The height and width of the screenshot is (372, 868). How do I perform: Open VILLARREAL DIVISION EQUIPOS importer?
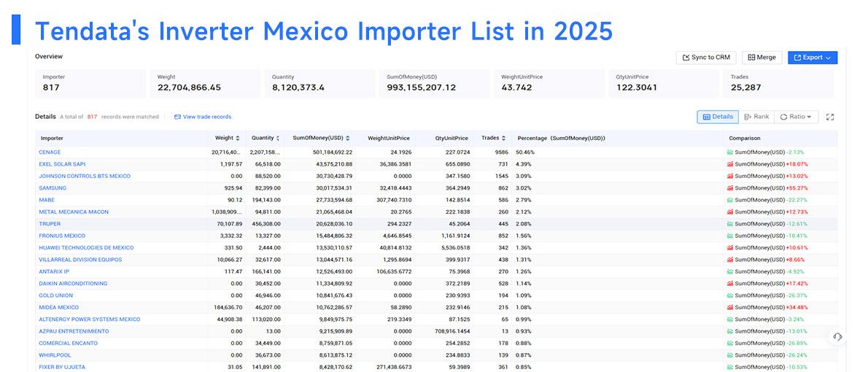tap(80, 260)
